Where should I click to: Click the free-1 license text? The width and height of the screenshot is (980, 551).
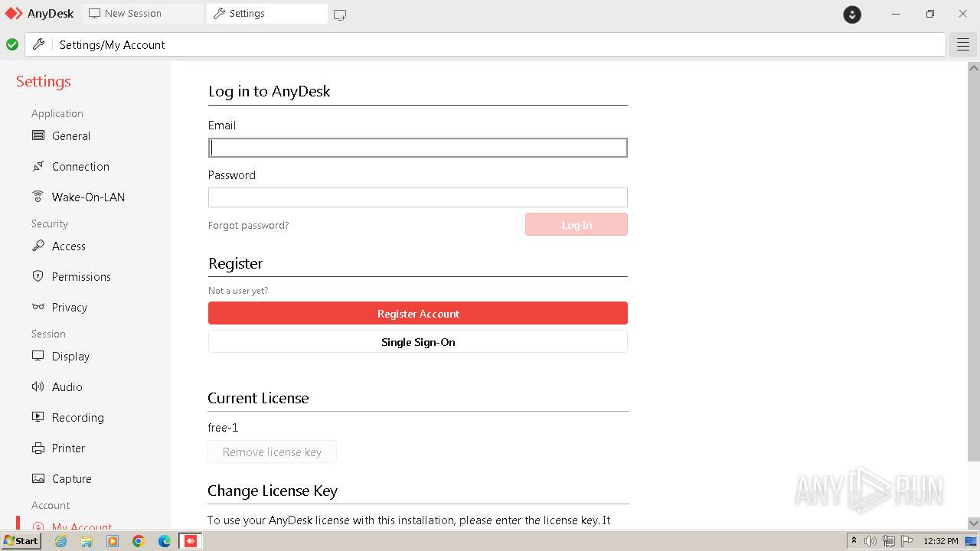(223, 428)
